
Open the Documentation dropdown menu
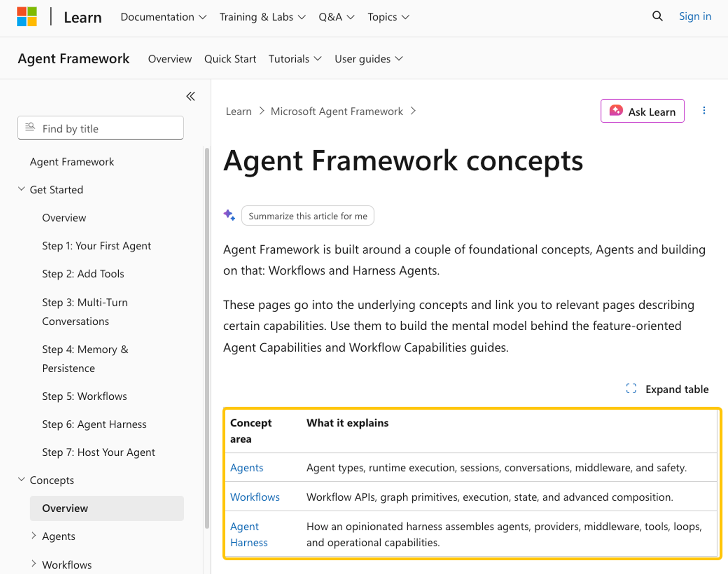coord(163,17)
